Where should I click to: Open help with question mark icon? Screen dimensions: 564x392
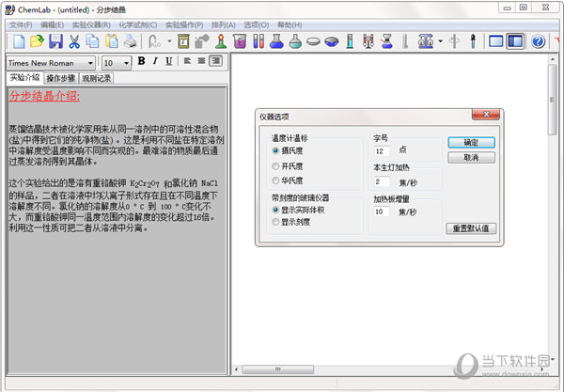pos(538,41)
